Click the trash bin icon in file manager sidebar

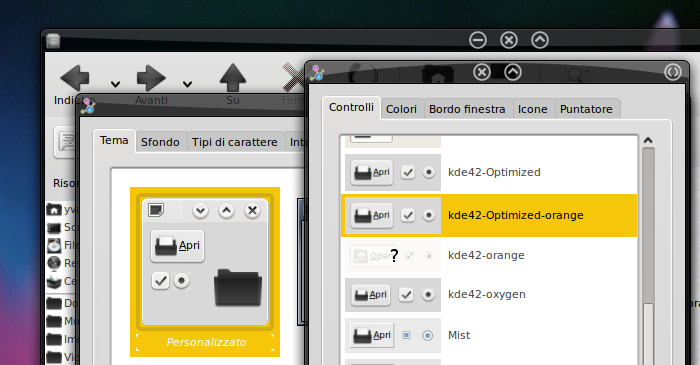(x=54, y=282)
